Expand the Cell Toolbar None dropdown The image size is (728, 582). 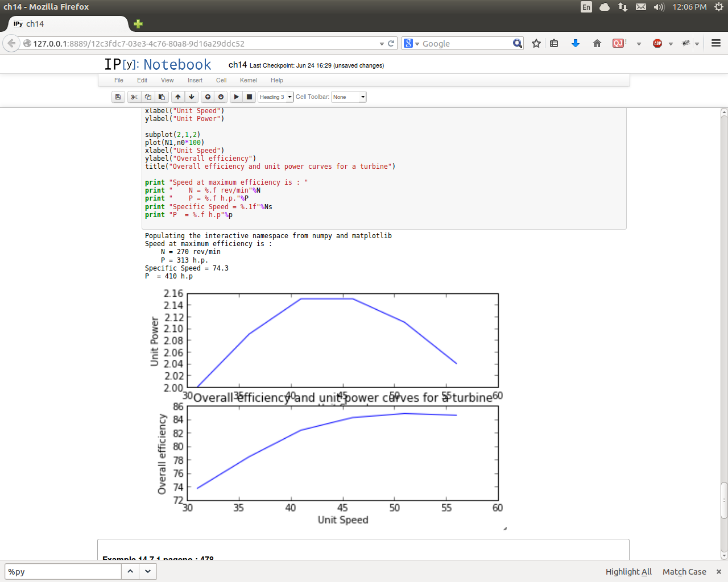tap(349, 97)
